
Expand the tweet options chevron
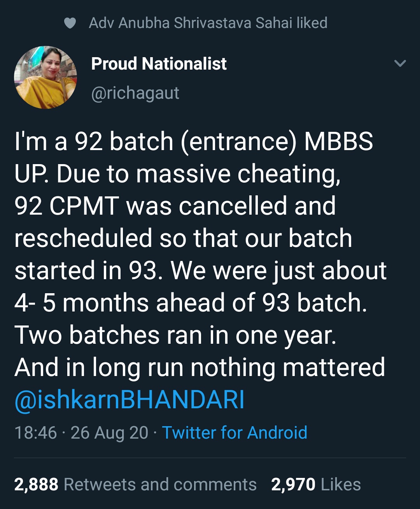[x=400, y=63]
